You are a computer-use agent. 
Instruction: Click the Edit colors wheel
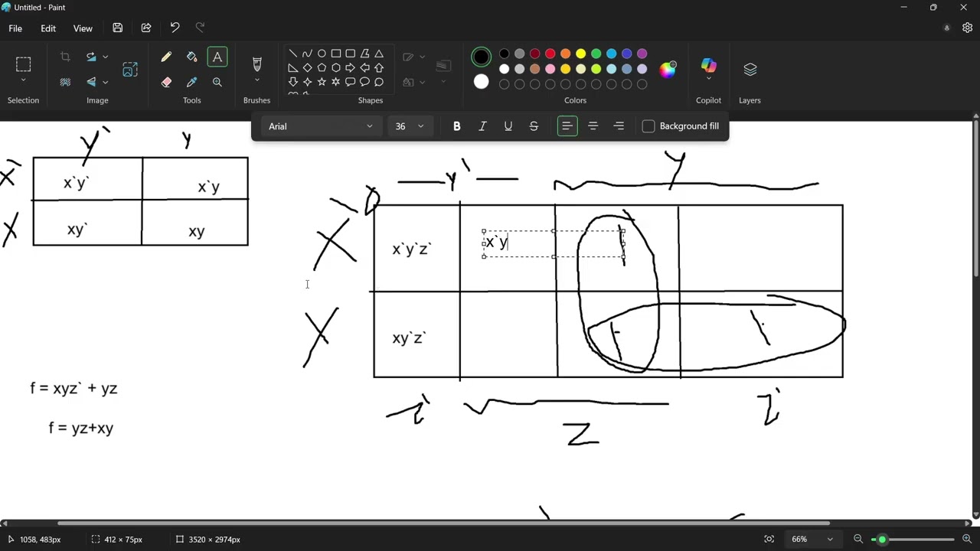coord(668,70)
